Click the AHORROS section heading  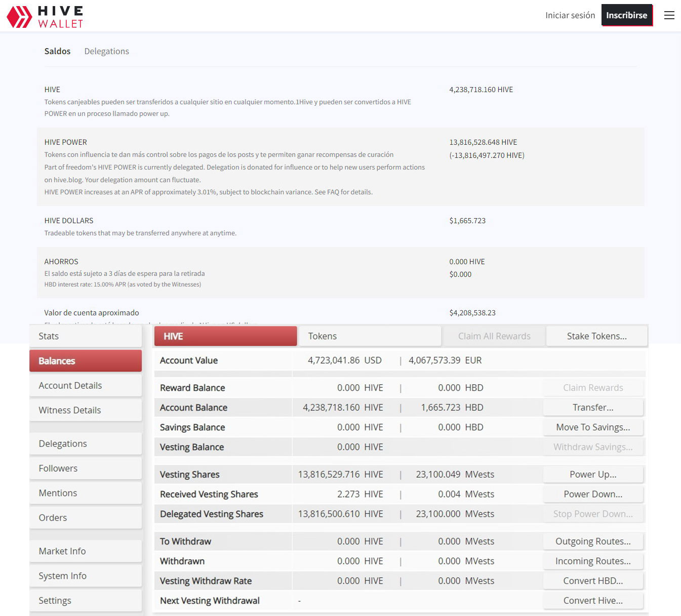click(61, 262)
